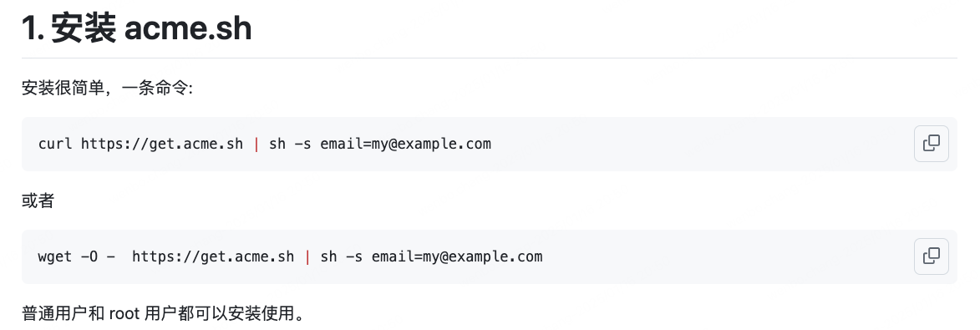This screenshot has width=980, height=330.
Task: Click the '1. 安装 acme.sh' heading
Action: pyautogui.click(x=137, y=28)
